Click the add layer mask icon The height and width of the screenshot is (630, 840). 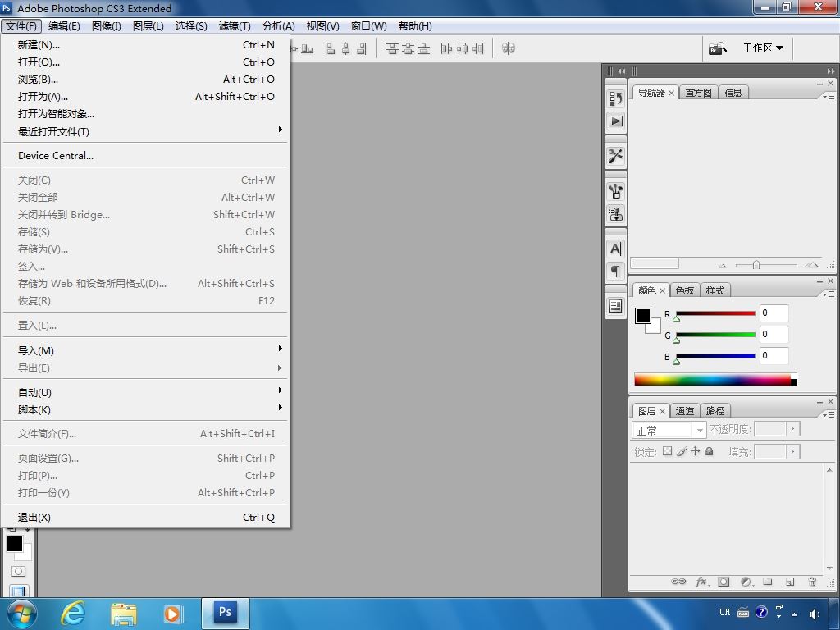pyautogui.click(x=724, y=582)
